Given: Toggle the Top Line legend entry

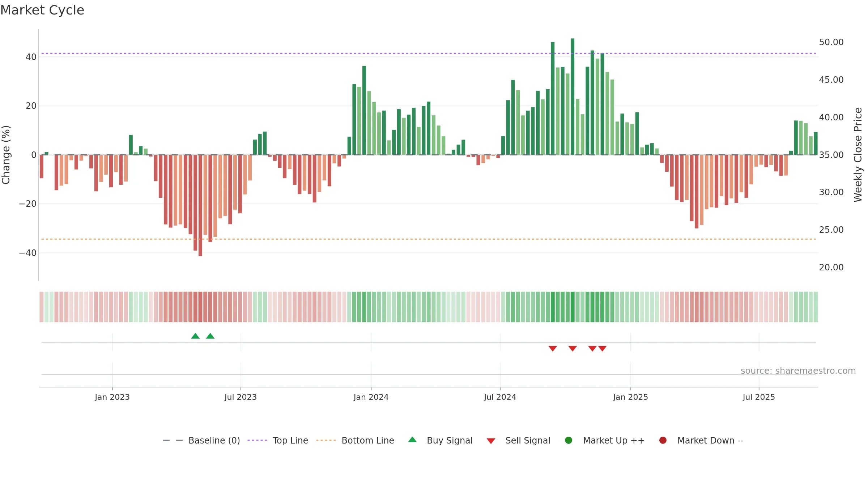Looking at the screenshot, I should click(278, 440).
